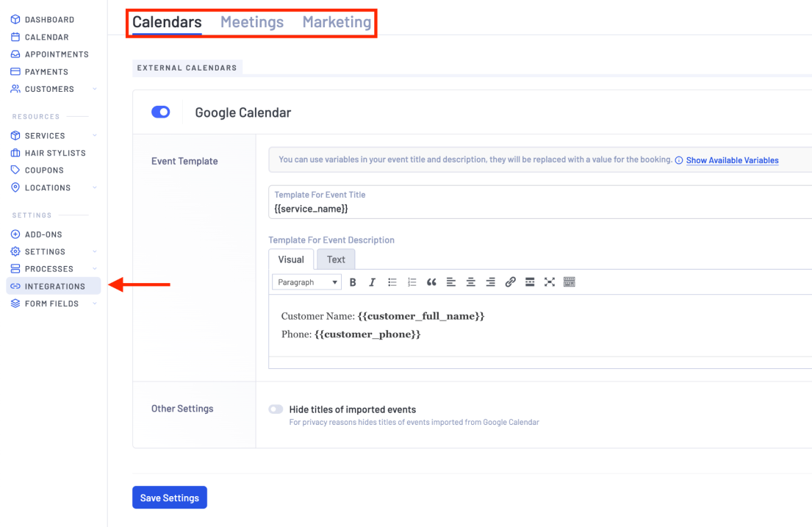The height and width of the screenshot is (527, 812).
Task: Click the Coupons tag icon
Action: click(15, 170)
